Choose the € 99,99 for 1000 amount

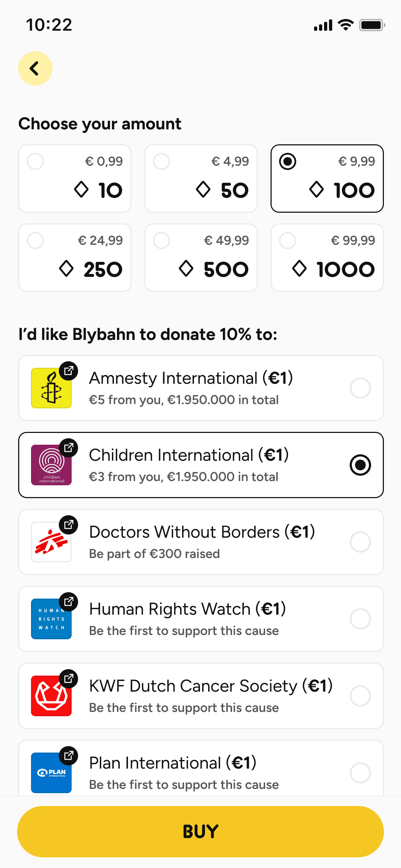pos(327,257)
